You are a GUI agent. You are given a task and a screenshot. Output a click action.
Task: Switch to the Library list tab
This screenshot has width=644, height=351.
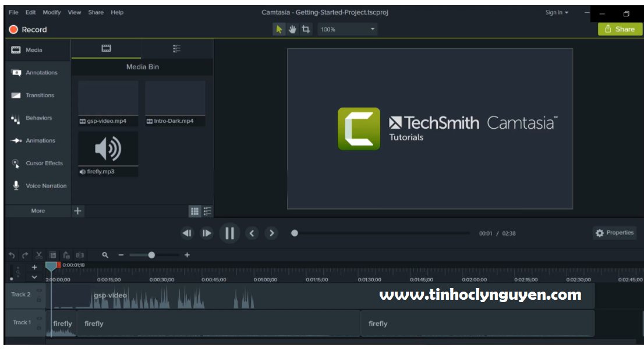click(176, 48)
